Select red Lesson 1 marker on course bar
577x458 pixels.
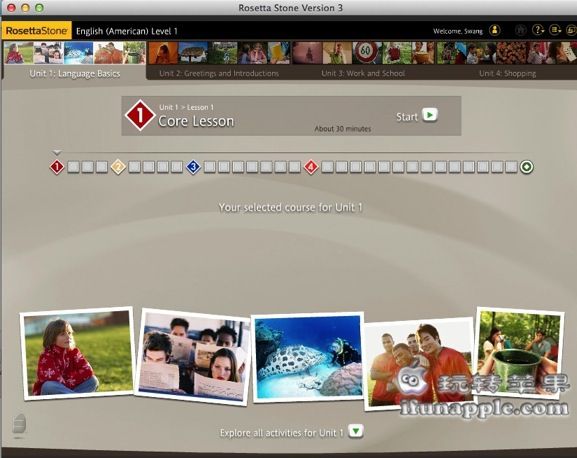pyautogui.click(x=57, y=167)
